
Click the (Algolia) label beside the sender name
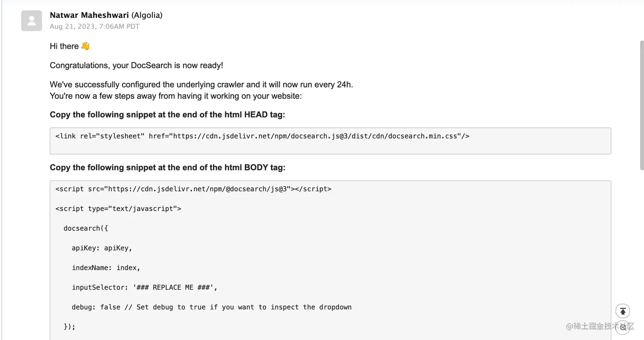click(147, 15)
